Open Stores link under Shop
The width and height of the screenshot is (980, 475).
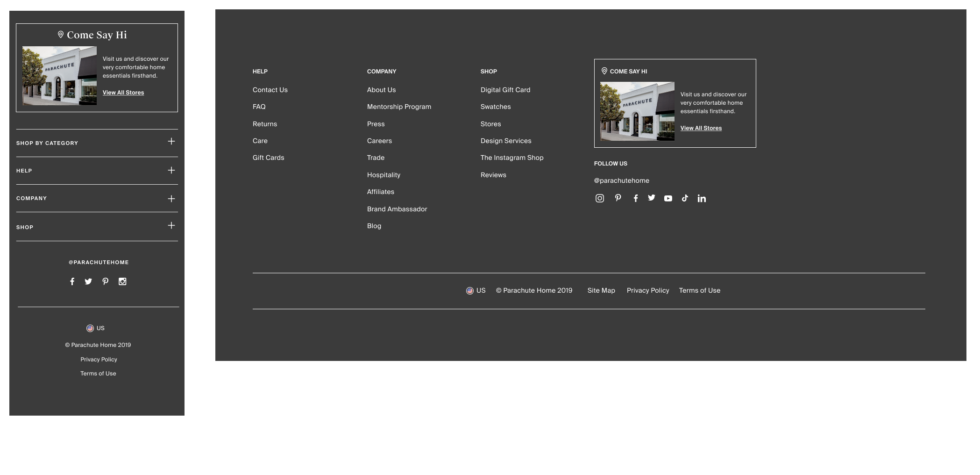click(490, 124)
